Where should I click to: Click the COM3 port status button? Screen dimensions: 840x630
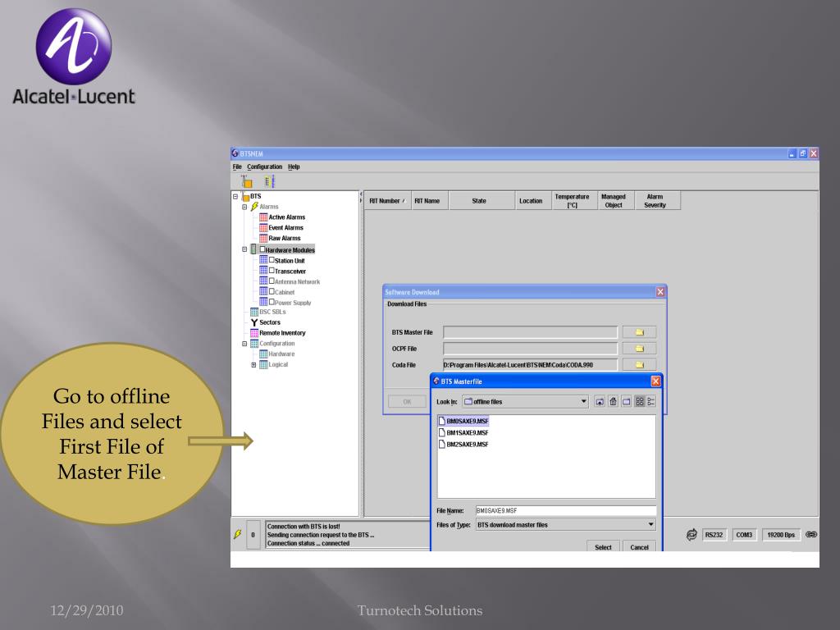pos(744,535)
